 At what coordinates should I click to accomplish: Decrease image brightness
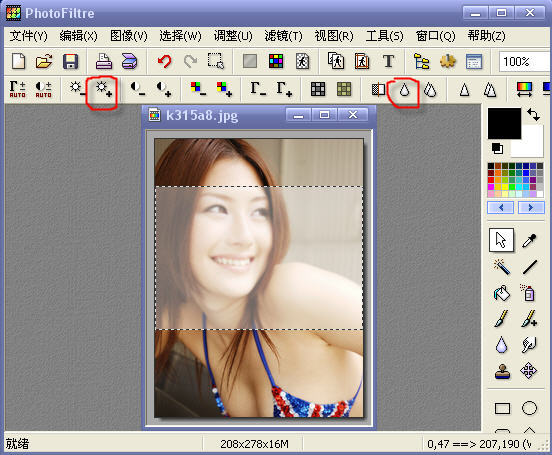[77, 88]
